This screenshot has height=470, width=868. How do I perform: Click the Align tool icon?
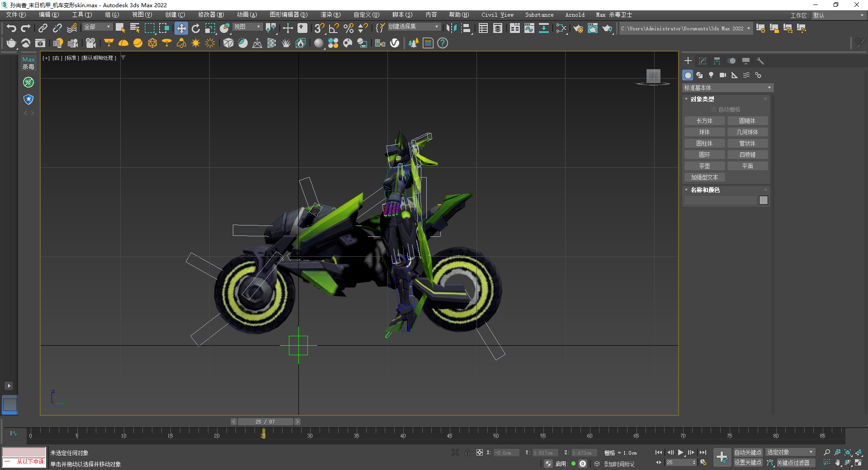[466, 28]
